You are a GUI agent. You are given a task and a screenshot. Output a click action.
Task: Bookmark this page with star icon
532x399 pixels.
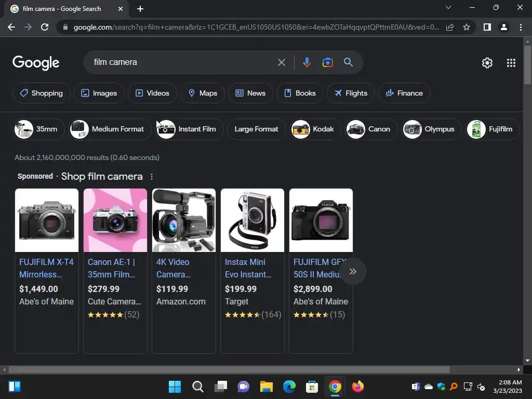pyautogui.click(x=467, y=27)
